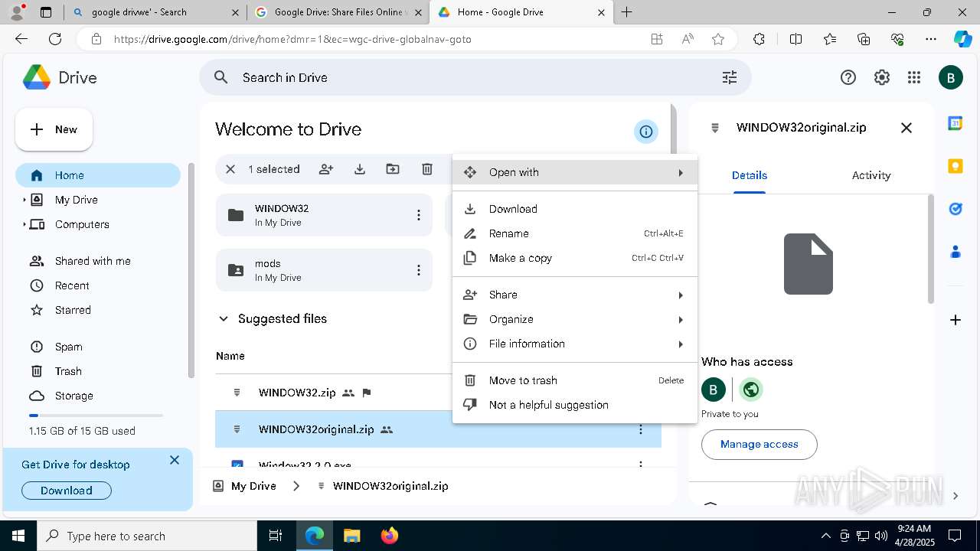
Task: Open mods folder card
Action: (x=324, y=270)
